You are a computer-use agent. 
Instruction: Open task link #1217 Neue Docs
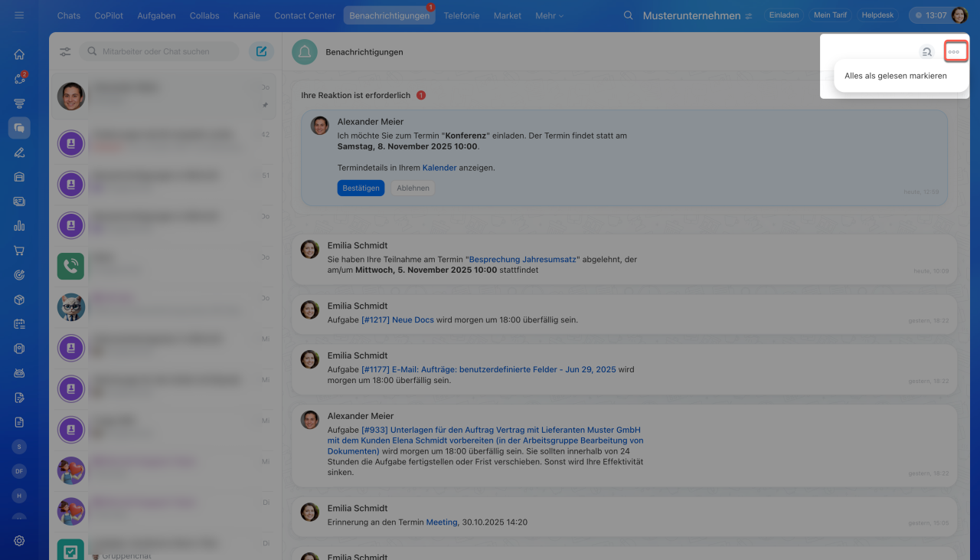[x=397, y=319]
